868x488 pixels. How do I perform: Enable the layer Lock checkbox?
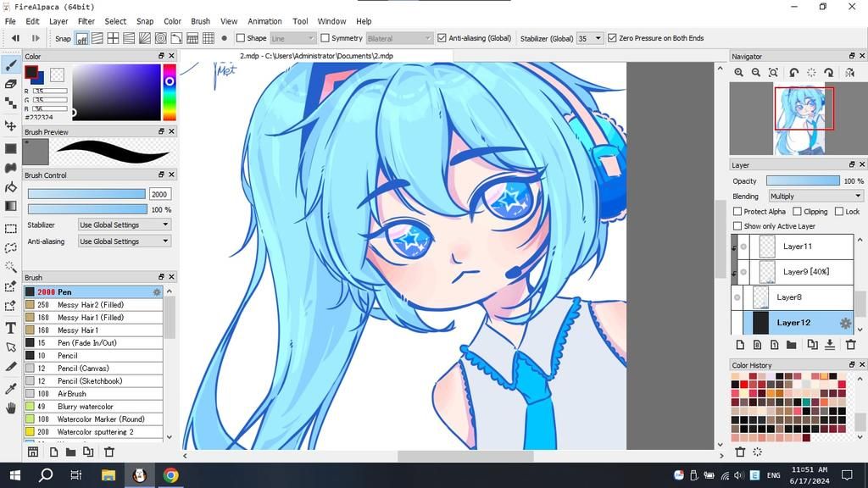click(839, 211)
